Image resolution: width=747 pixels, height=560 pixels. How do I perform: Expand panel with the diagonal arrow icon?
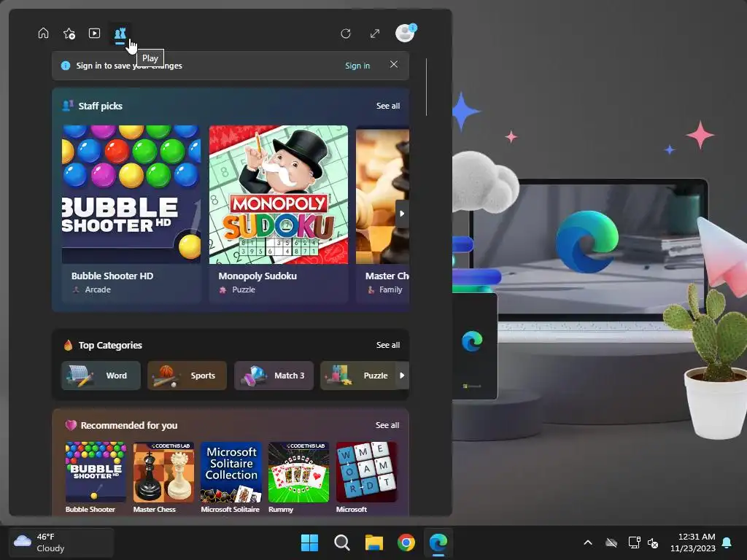click(x=375, y=34)
